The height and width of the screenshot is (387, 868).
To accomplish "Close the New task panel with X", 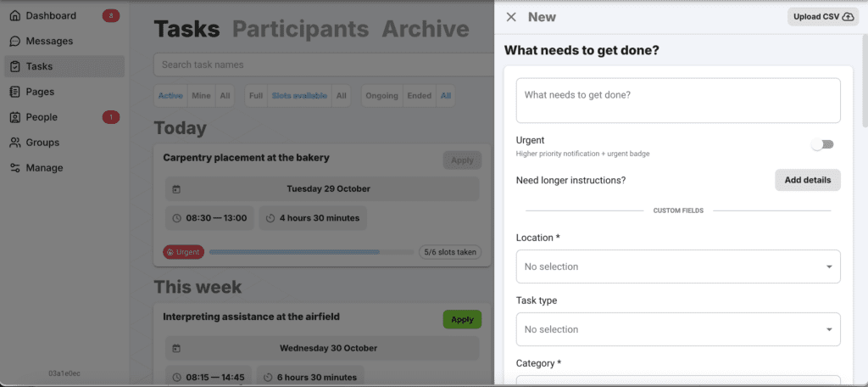I will pyautogui.click(x=510, y=17).
